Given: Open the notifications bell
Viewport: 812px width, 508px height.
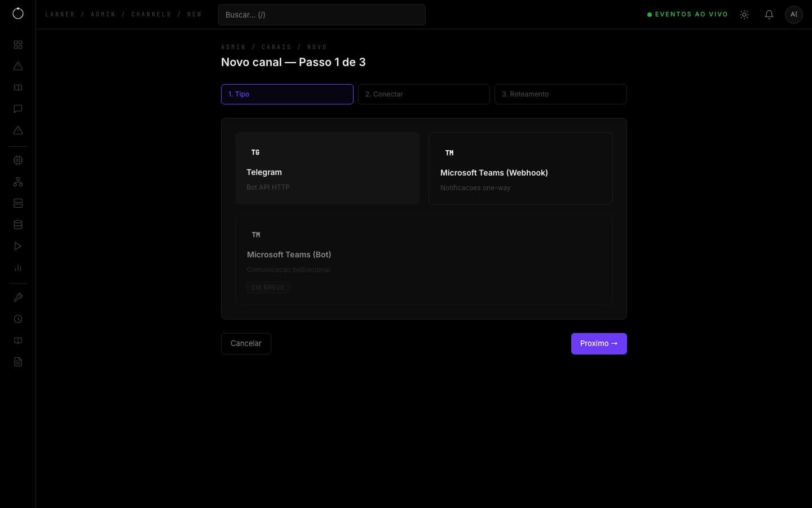Looking at the screenshot, I should (769, 15).
